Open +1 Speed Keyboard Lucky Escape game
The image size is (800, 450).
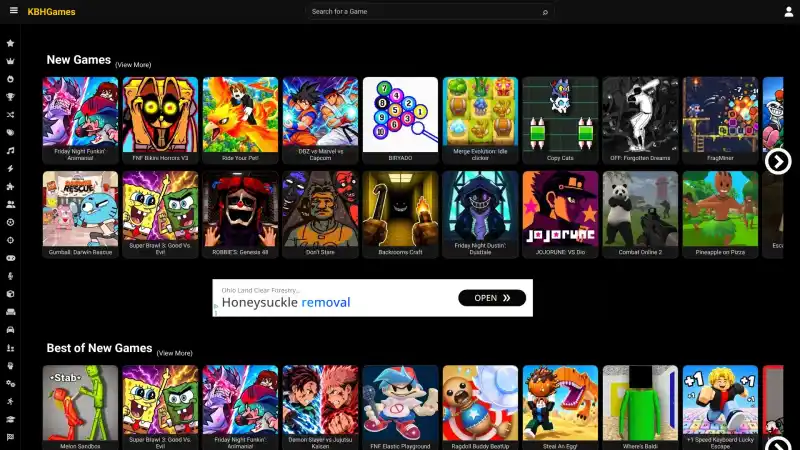(720, 407)
